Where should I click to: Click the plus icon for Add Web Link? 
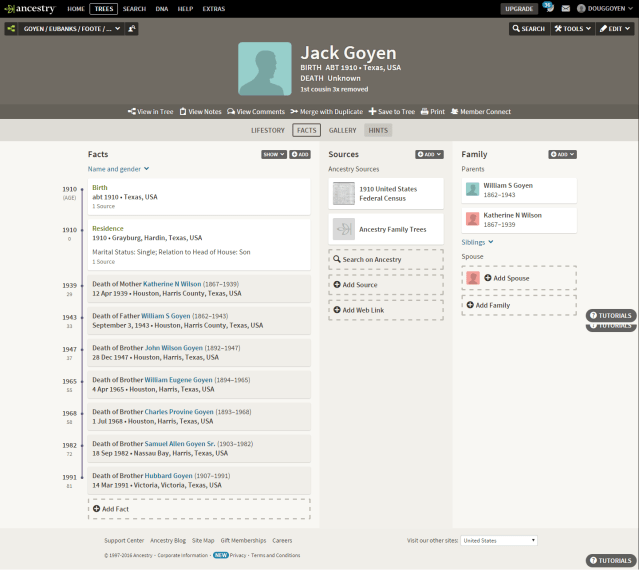[x=337, y=310]
